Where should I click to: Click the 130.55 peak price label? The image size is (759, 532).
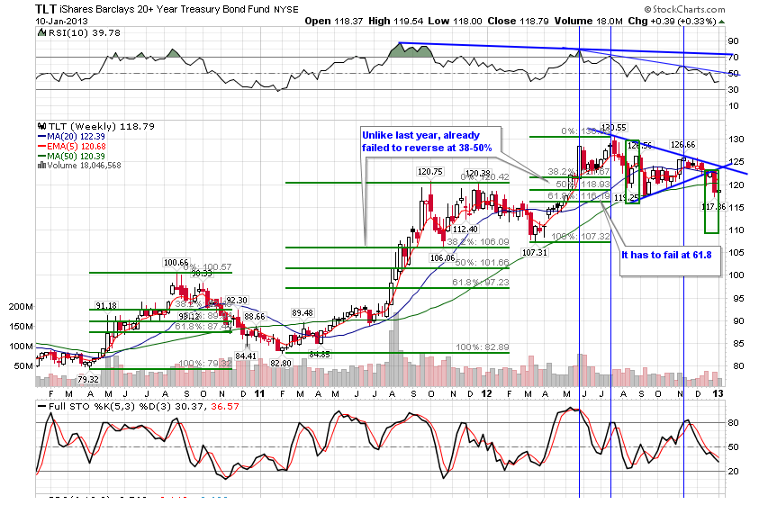coord(614,128)
